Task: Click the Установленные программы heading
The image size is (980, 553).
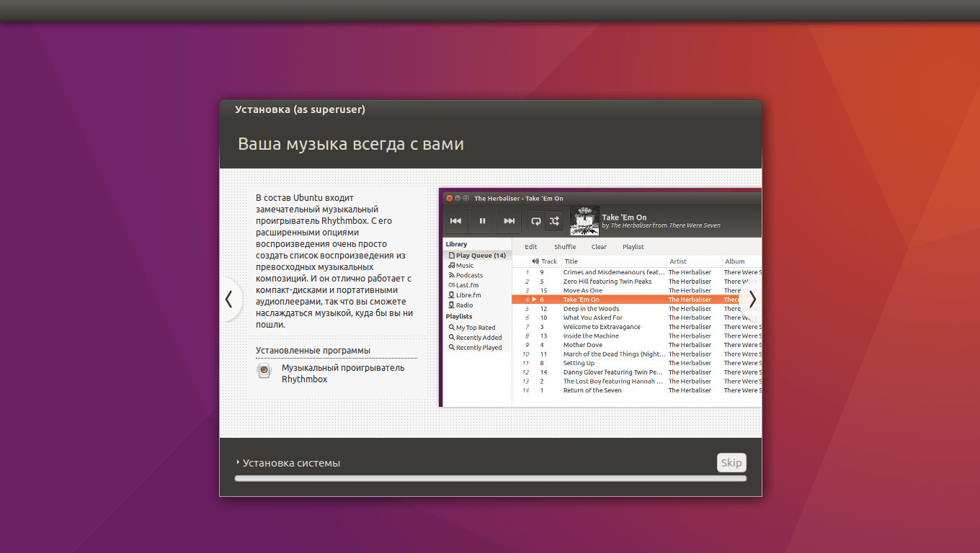Action: click(313, 350)
